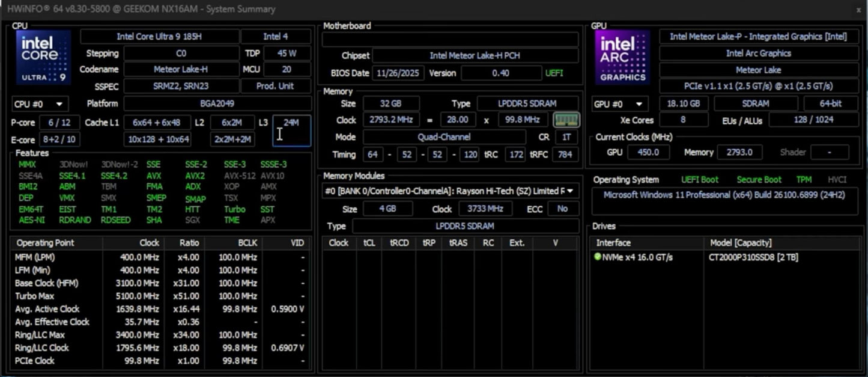The image size is (868, 377).
Task: Click the Operating Point column header
Action: pyautogui.click(x=56, y=243)
